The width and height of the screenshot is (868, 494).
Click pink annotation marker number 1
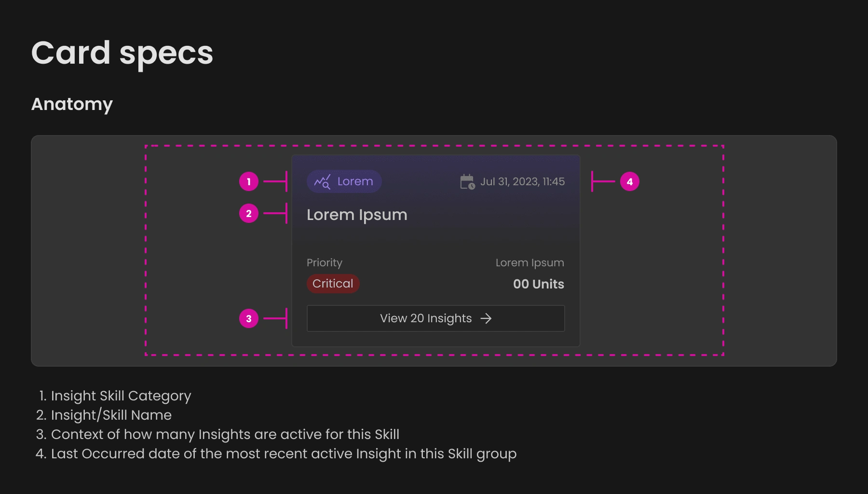pyautogui.click(x=249, y=182)
